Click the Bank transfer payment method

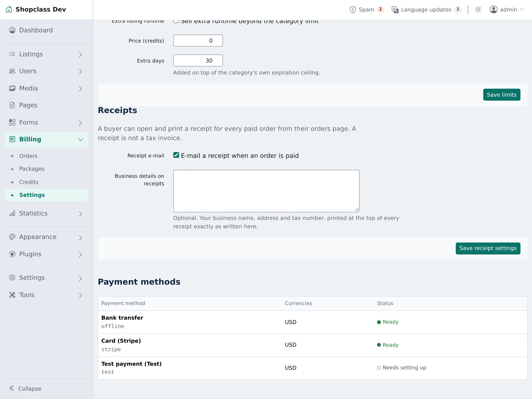pos(122,318)
